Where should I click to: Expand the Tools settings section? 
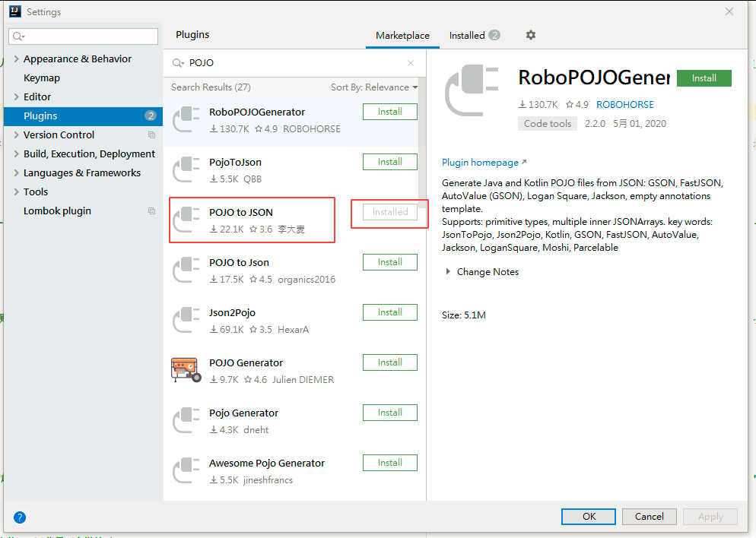coord(17,191)
